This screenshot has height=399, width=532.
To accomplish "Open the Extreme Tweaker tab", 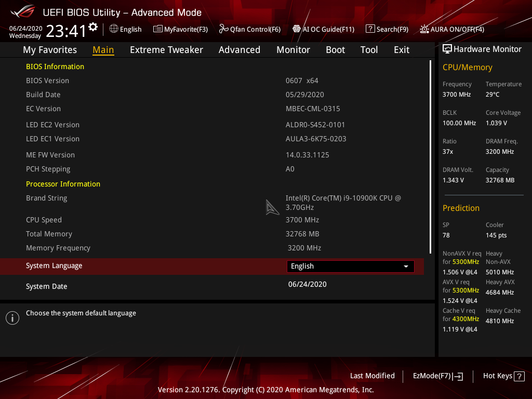I will point(166,50).
